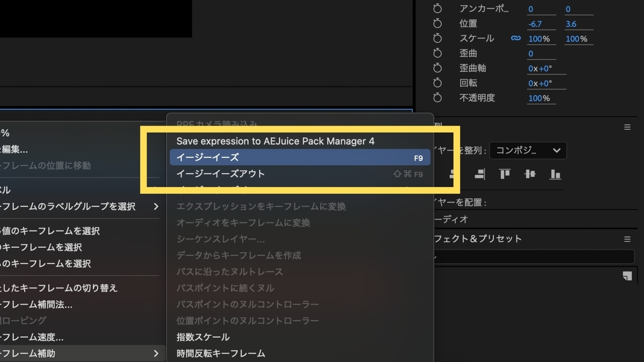Choose イージーイーズアウト menu item
The image size is (644, 362).
click(x=300, y=174)
